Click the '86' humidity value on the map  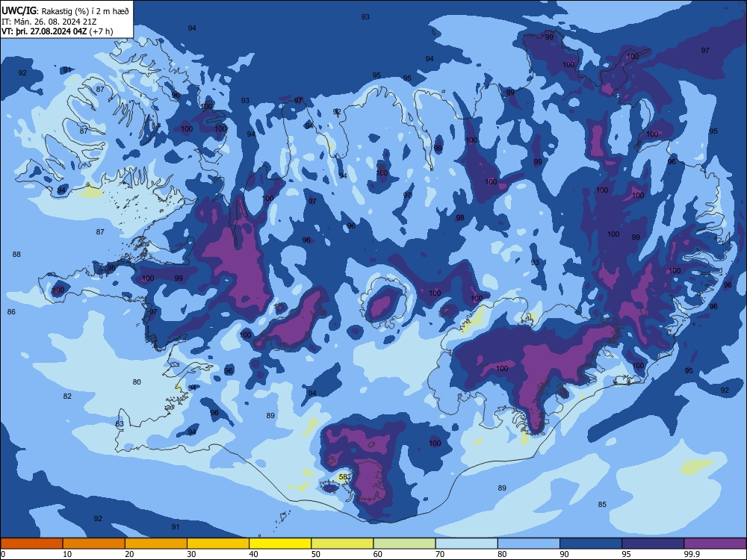[x=11, y=312]
